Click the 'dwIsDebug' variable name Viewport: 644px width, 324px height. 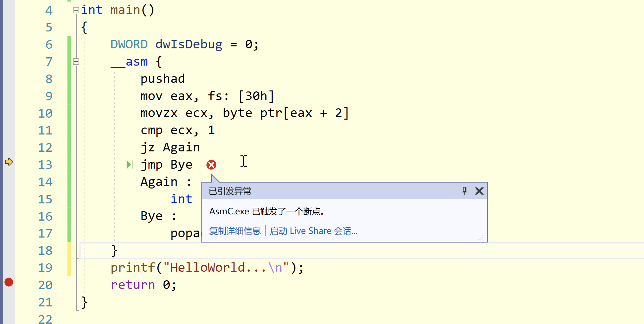click(x=189, y=44)
